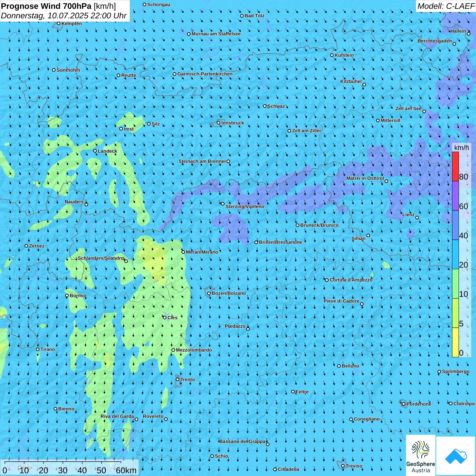This screenshot has width=476, height=476.
Task: Click the '60km' scale bar label
Action: pos(126,470)
